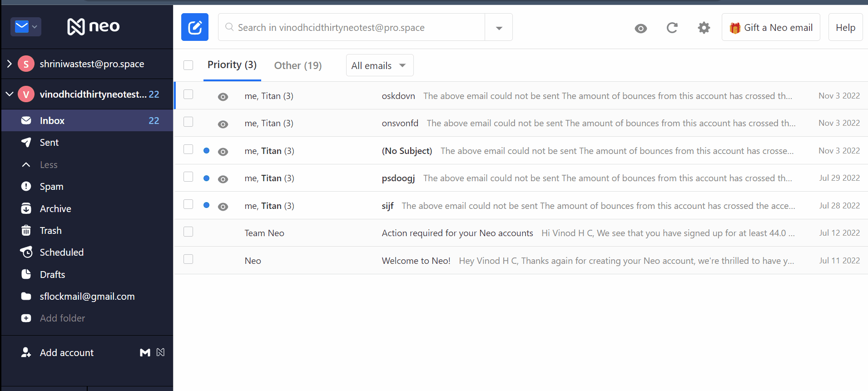The height and width of the screenshot is (391, 868).
Task: Click the Scheduled clock icon
Action: (x=26, y=252)
